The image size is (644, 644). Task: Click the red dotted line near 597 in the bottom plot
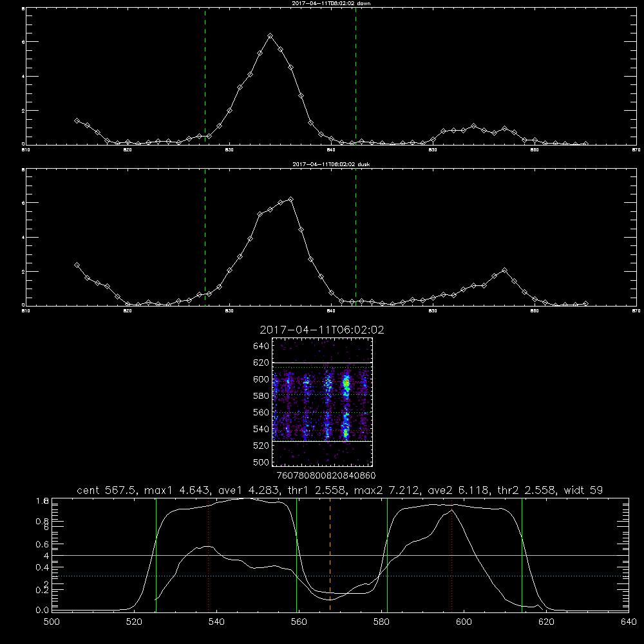[x=452, y=554]
